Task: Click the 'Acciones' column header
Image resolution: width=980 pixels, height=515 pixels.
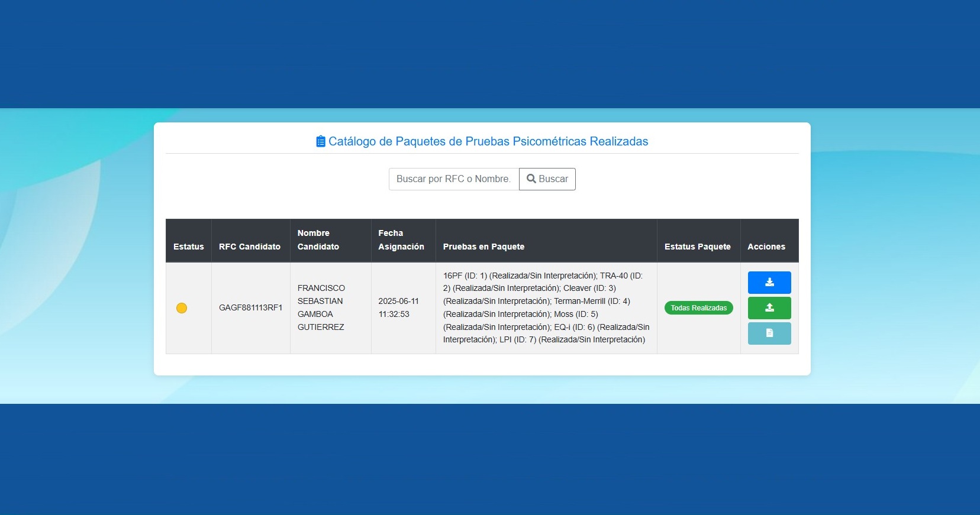Action: point(766,247)
